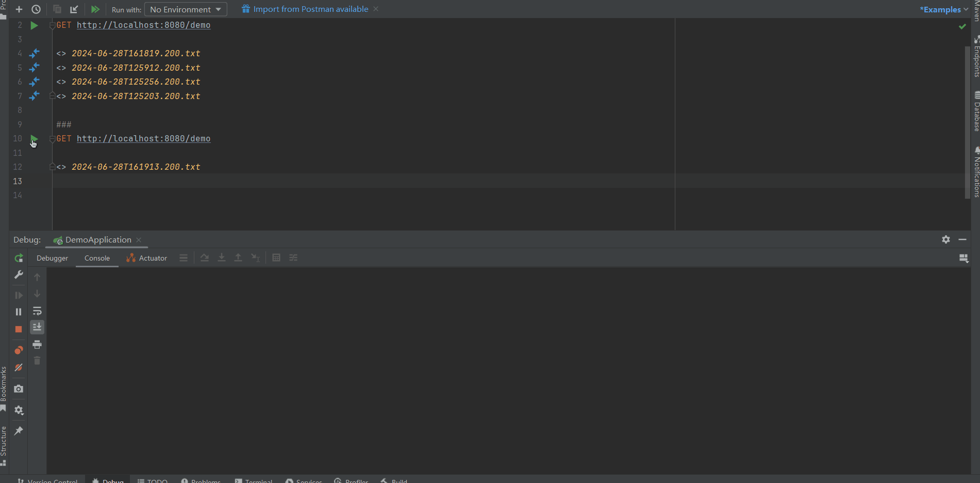
Task: Compare response on line 7 gutter icon
Action: click(34, 96)
